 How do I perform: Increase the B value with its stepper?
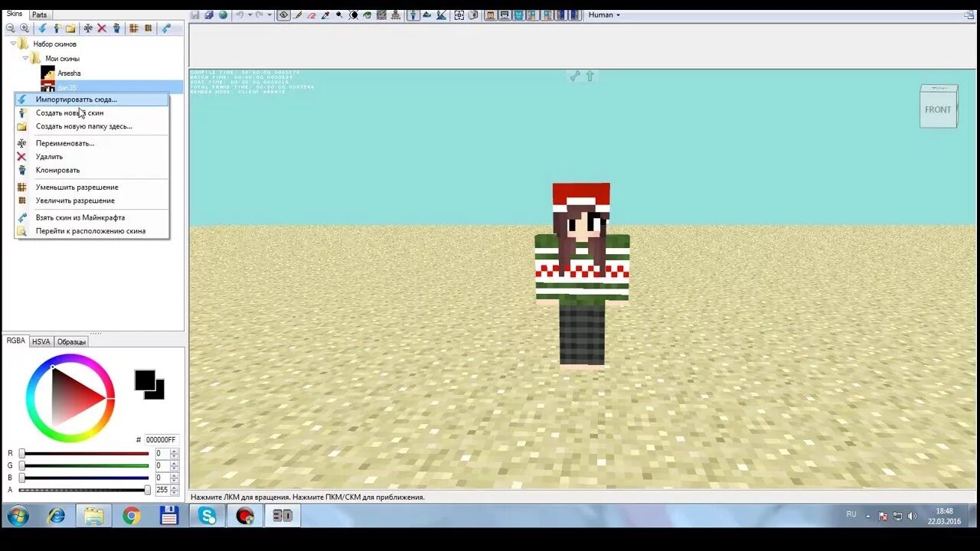click(175, 475)
